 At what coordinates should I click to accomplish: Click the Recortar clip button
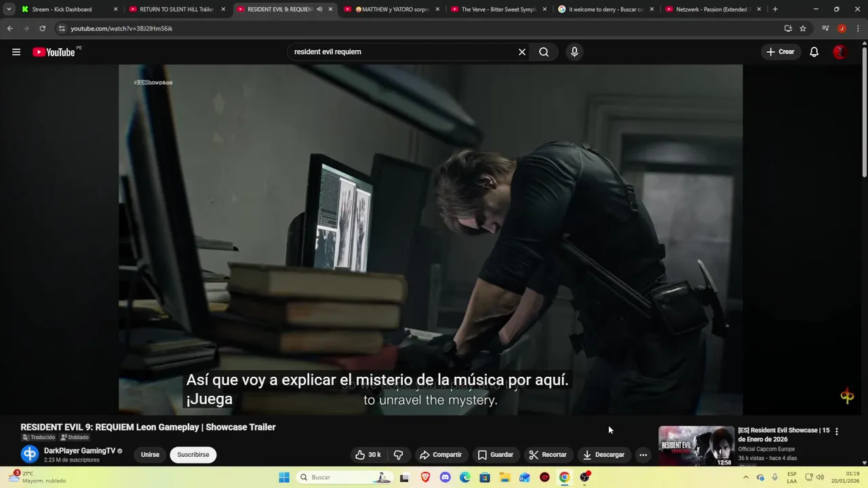point(548,455)
